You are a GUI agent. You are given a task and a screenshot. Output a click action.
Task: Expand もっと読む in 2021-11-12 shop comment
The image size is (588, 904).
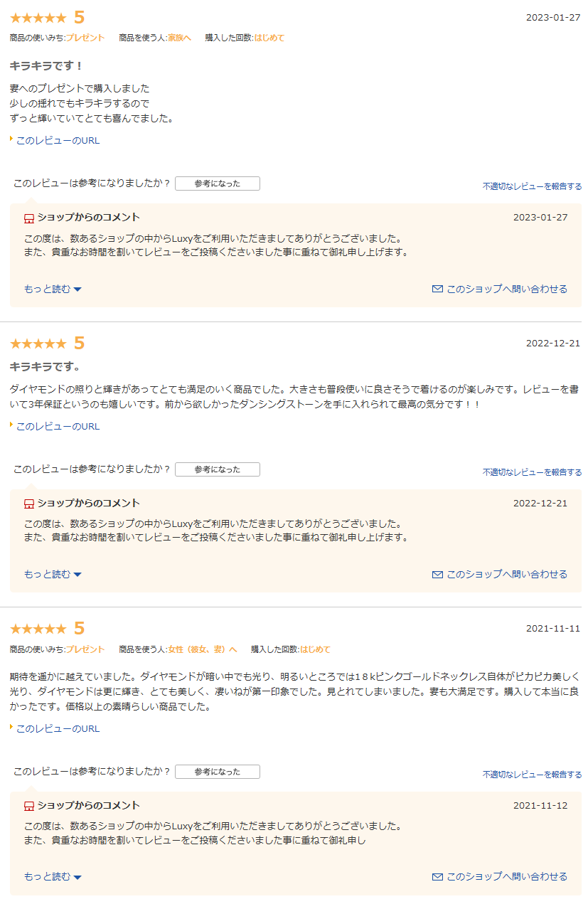[x=53, y=876]
